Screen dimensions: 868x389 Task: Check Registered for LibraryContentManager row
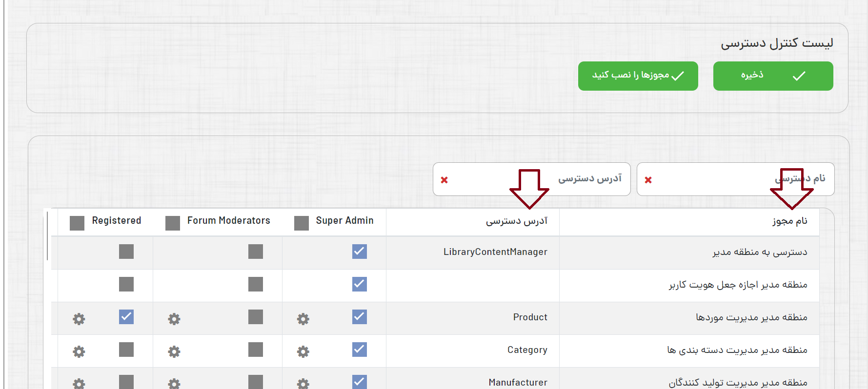[x=126, y=252]
